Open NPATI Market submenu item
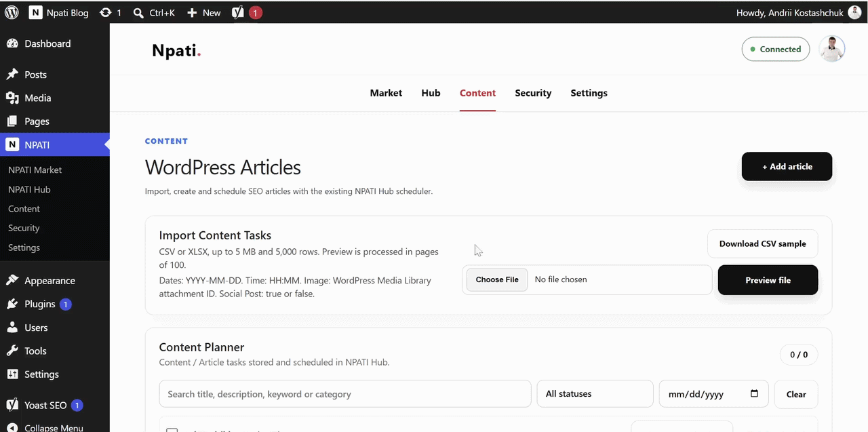Screen dimensions: 868x432 (35, 170)
